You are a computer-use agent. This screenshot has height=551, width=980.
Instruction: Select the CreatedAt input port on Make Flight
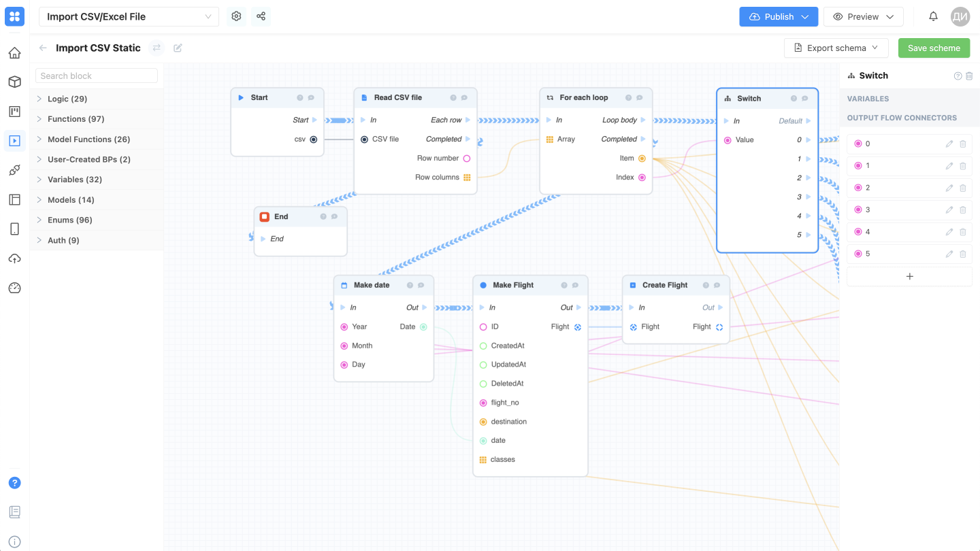(x=484, y=346)
